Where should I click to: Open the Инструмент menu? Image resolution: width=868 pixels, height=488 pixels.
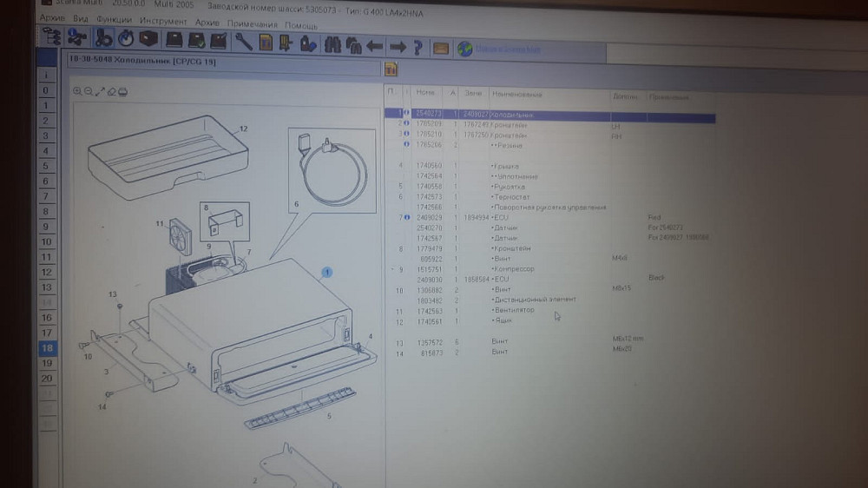[162, 21]
